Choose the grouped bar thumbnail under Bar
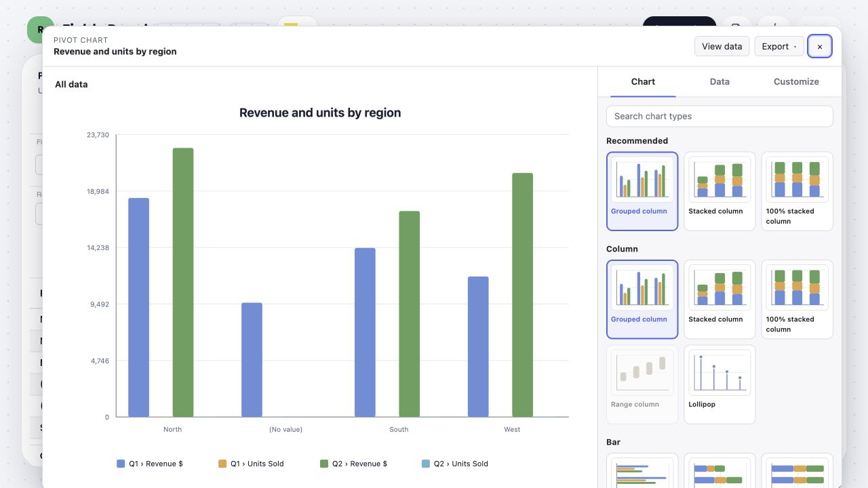Image resolution: width=868 pixels, height=488 pixels. [642, 471]
